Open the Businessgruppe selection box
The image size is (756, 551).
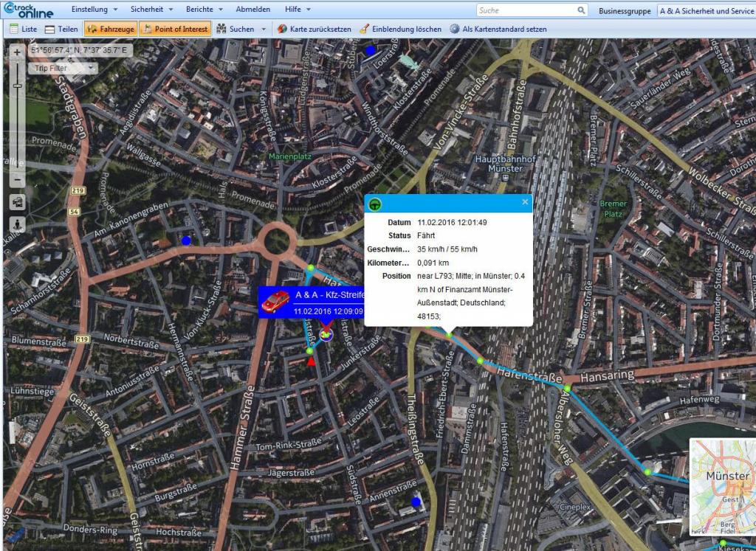click(705, 11)
